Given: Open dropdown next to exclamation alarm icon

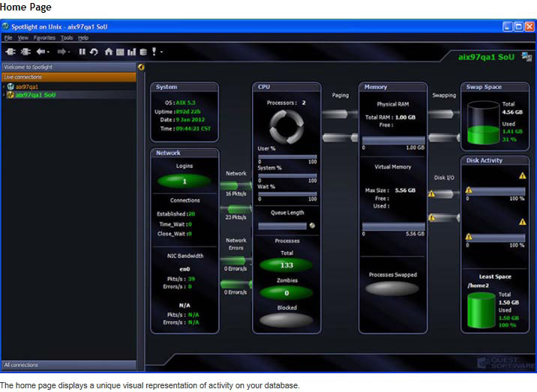Looking at the screenshot, I should pos(161,52).
